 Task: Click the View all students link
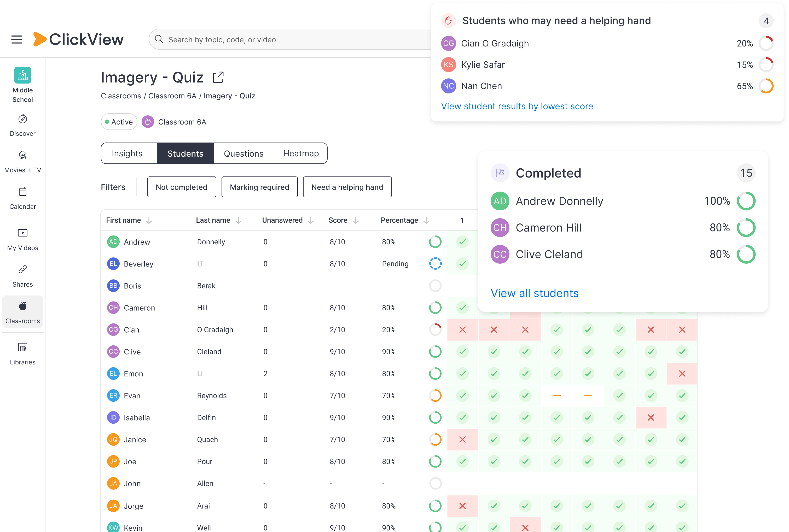pos(534,293)
